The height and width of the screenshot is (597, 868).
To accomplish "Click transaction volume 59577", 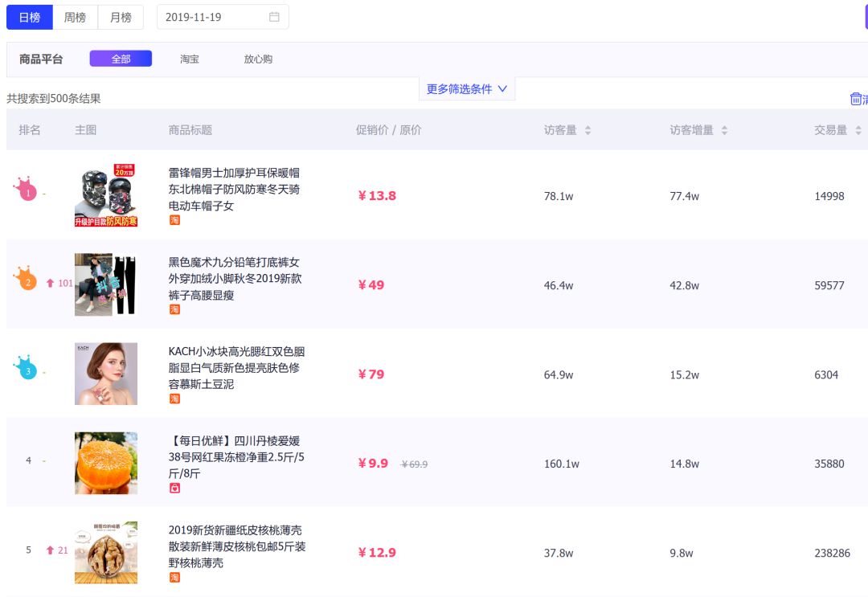I will pos(829,285).
